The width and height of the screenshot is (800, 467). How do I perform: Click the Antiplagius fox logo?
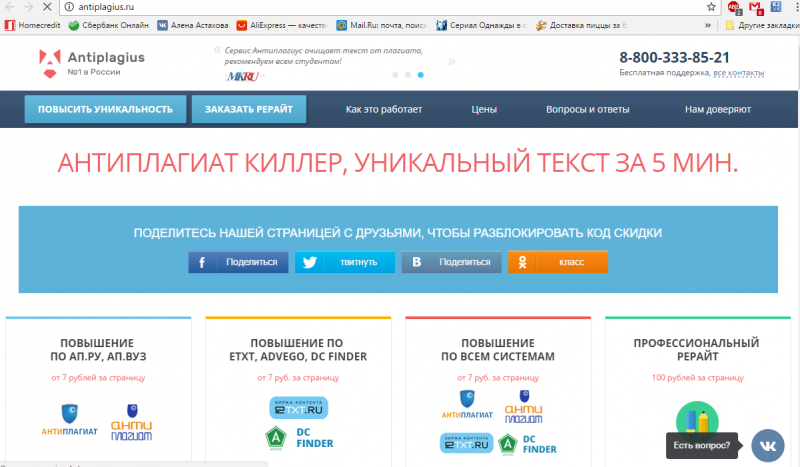tap(49, 64)
